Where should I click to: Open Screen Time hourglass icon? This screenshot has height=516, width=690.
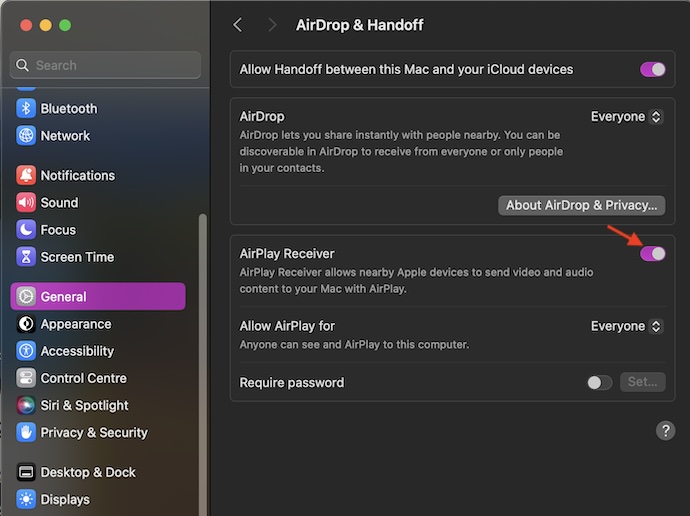(x=26, y=257)
